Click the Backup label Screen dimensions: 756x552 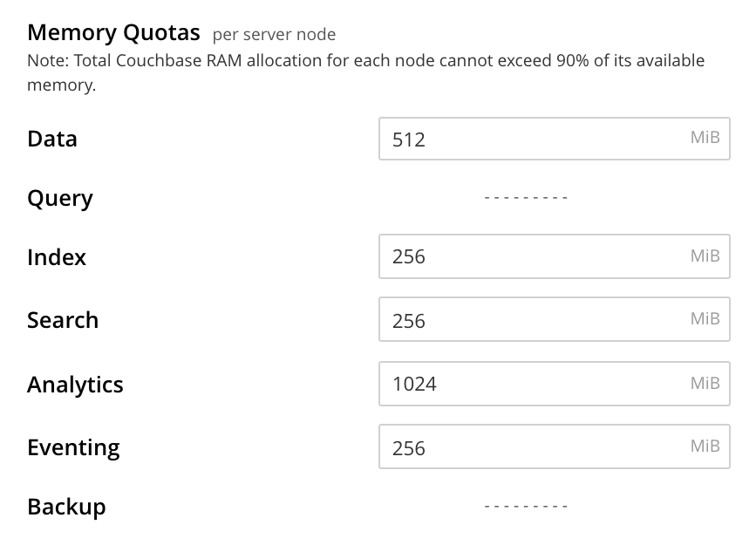[66, 507]
